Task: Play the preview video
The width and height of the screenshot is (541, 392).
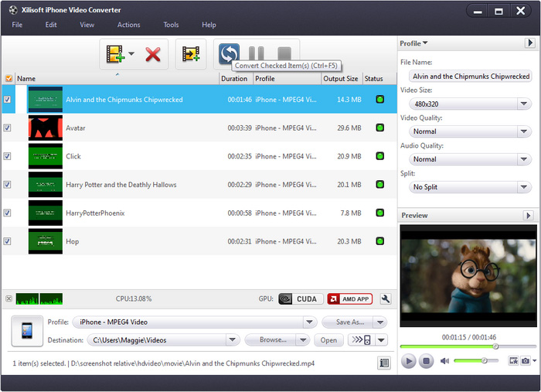Action: click(x=409, y=361)
